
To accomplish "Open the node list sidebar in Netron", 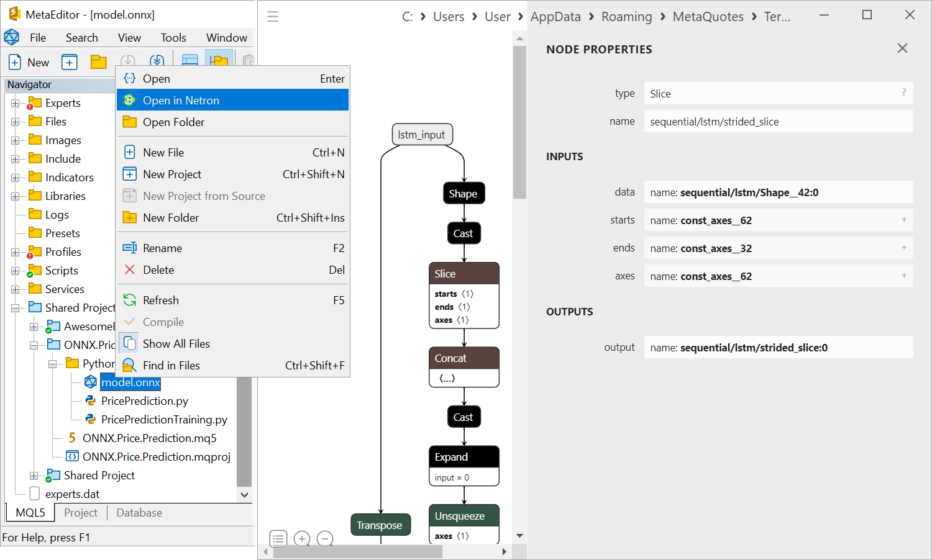I will point(278,539).
